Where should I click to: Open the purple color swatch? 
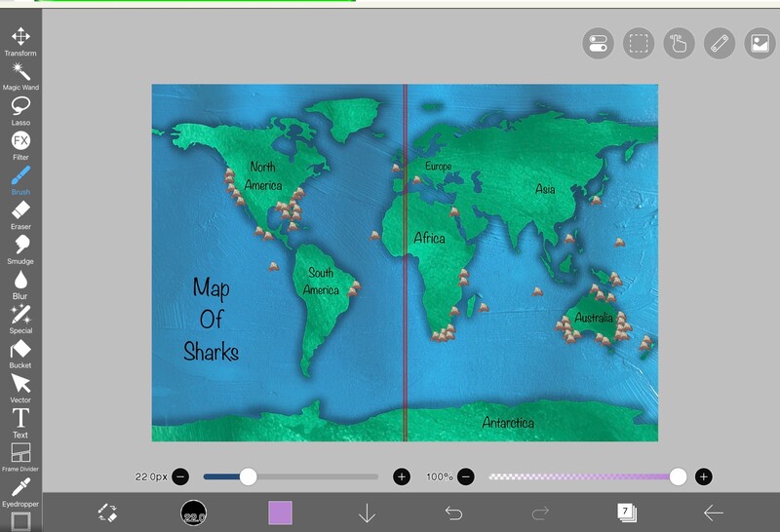280,513
